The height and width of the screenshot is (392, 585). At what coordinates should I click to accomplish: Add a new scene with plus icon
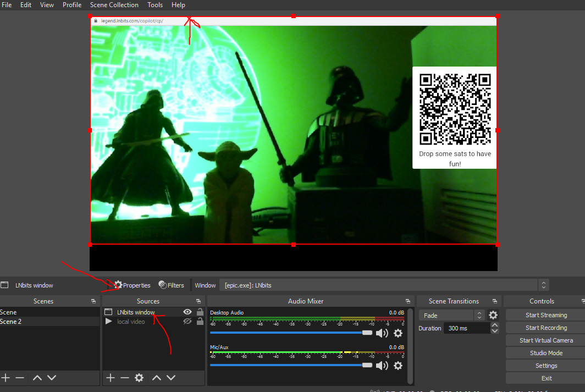click(5, 378)
